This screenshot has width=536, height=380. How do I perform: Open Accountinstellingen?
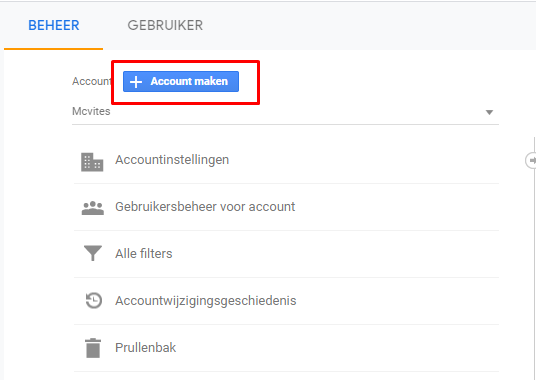point(172,160)
